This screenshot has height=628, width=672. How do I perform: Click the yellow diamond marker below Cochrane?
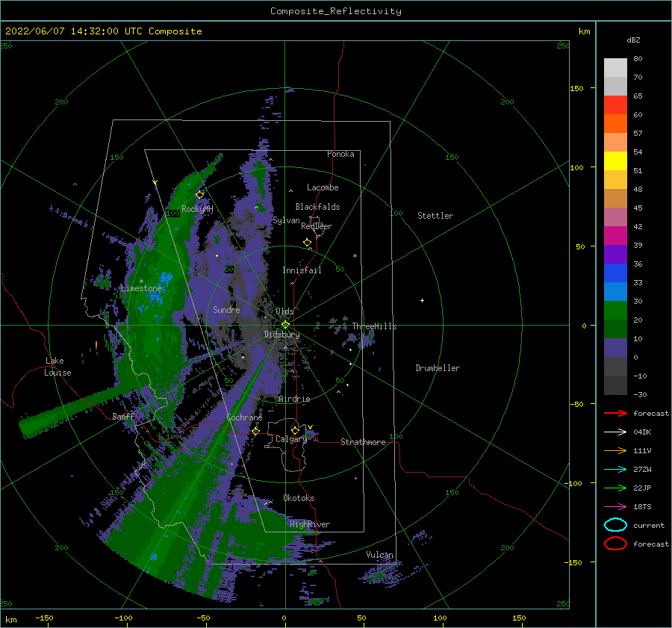point(256,431)
